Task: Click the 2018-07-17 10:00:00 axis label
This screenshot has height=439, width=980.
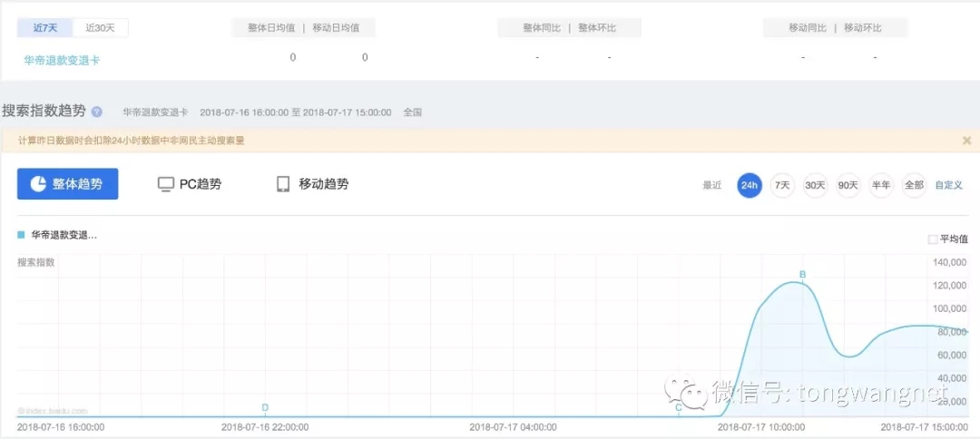Action: click(x=761, y=428)
